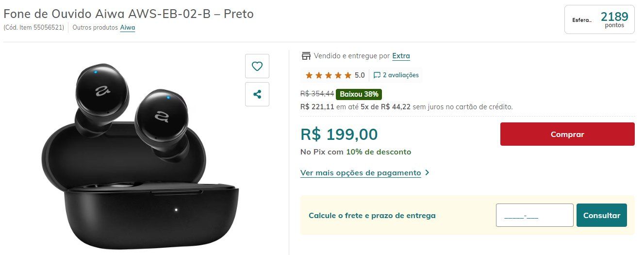Open the Aiwa brand link

point(128,28)
